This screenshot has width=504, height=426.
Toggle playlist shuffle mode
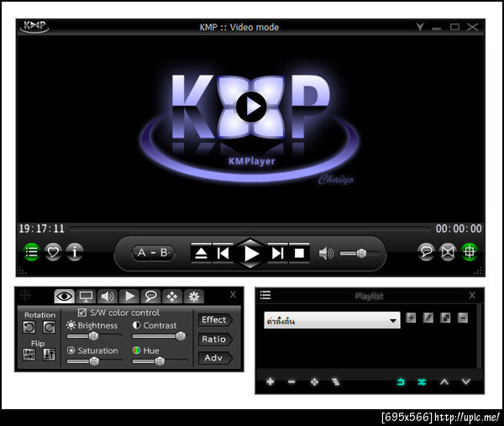click(x=422, y=382)
